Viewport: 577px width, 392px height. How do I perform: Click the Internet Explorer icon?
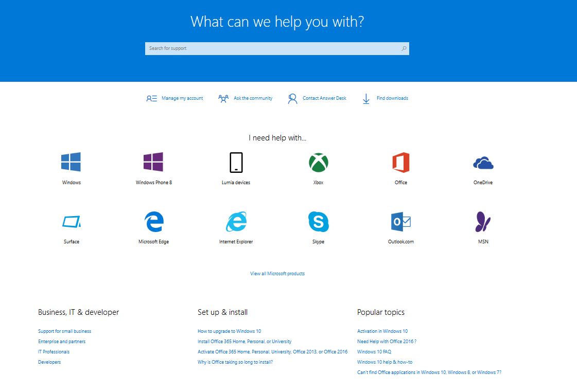pos(236,221)
